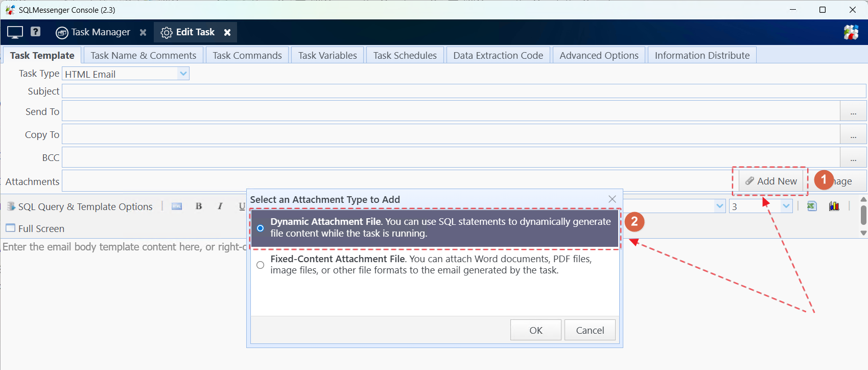Viewport: 868px width, 370px height.
Task: Click the monitor console icon in header
Action: [15, 32]
